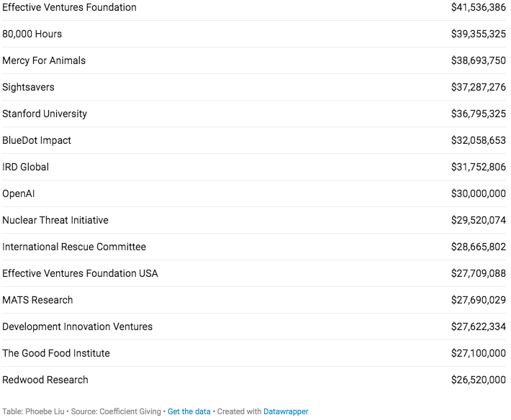Select the Mercy For Animals entry

point(44,60)
